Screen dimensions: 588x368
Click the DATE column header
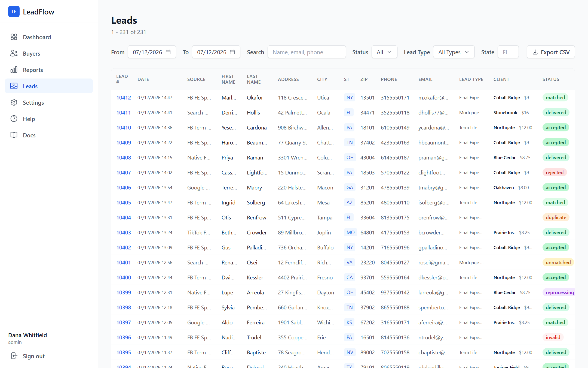[x=143, y=79]
